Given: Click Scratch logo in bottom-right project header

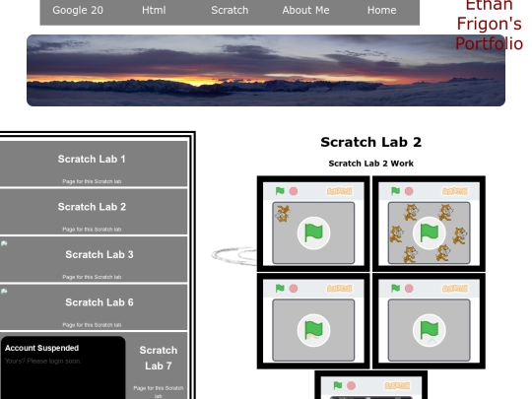Looking at the screenshot, I should (454, 289).
